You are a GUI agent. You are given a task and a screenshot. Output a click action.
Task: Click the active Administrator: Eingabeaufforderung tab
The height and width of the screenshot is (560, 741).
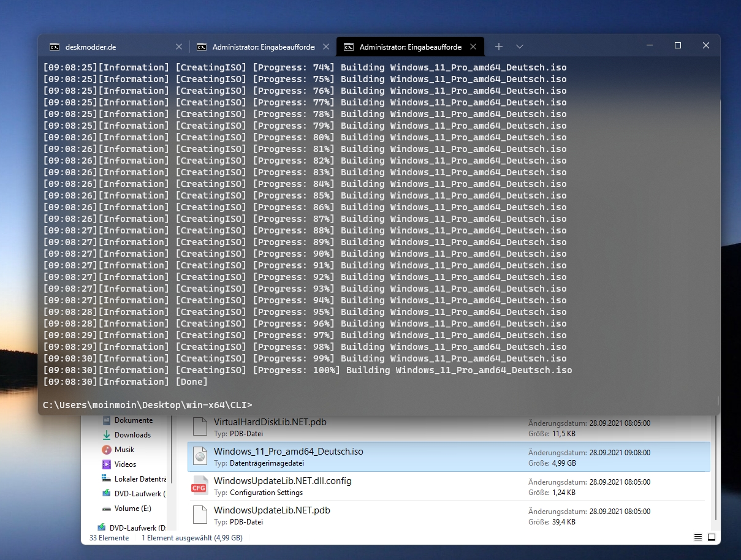(x=411, y=47)
